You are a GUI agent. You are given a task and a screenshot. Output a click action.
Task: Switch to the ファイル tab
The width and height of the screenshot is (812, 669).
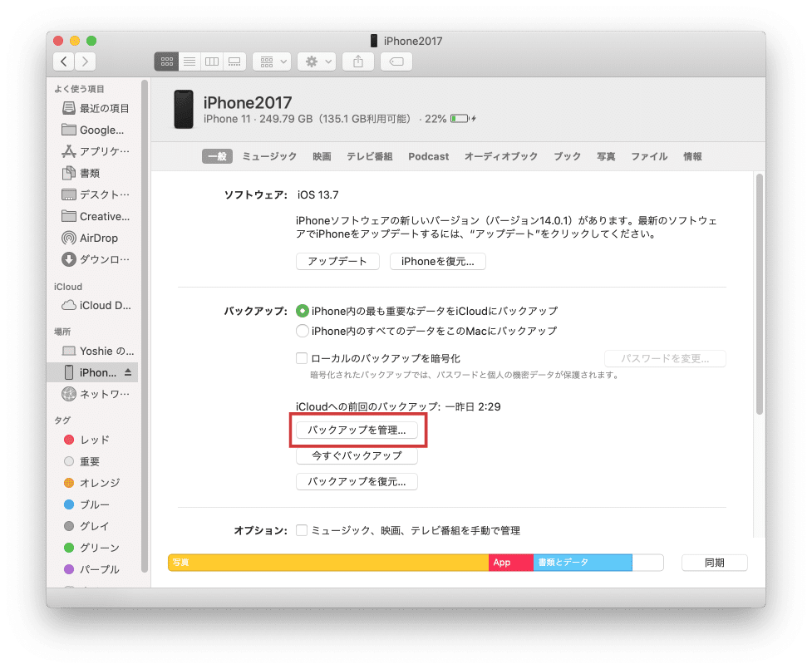click(649, 156)
